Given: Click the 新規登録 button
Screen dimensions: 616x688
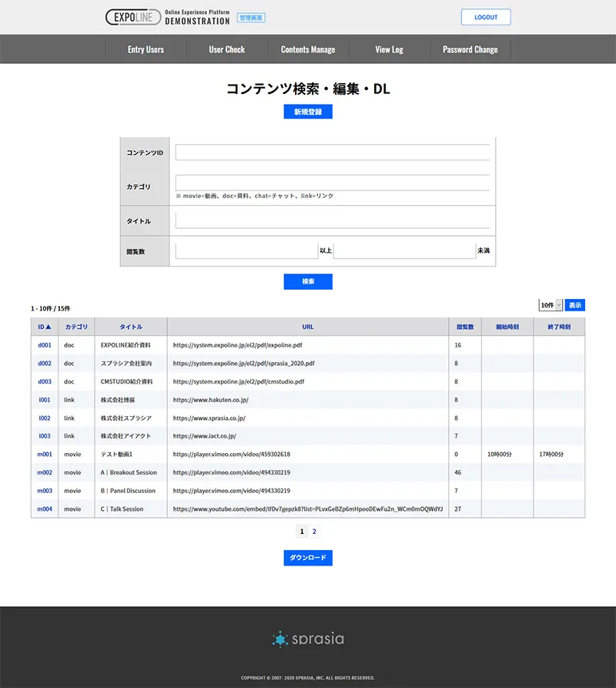Looking at the screenshot, I should (x=308, y=112).
